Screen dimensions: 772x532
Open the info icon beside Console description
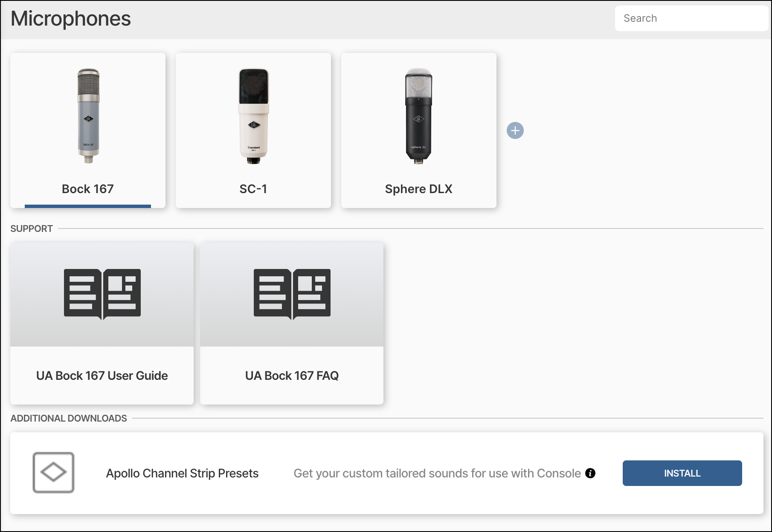(x=590, y=473)
